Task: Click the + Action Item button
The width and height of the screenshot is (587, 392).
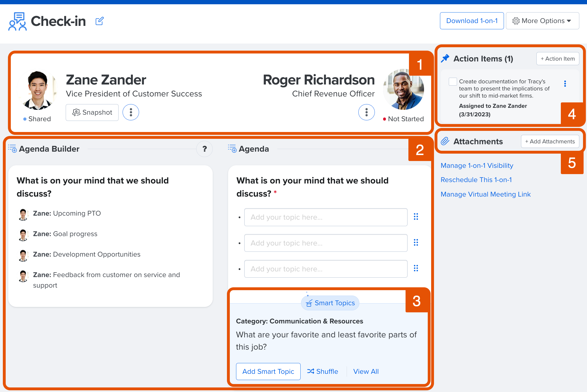Action: pos(557,59)
